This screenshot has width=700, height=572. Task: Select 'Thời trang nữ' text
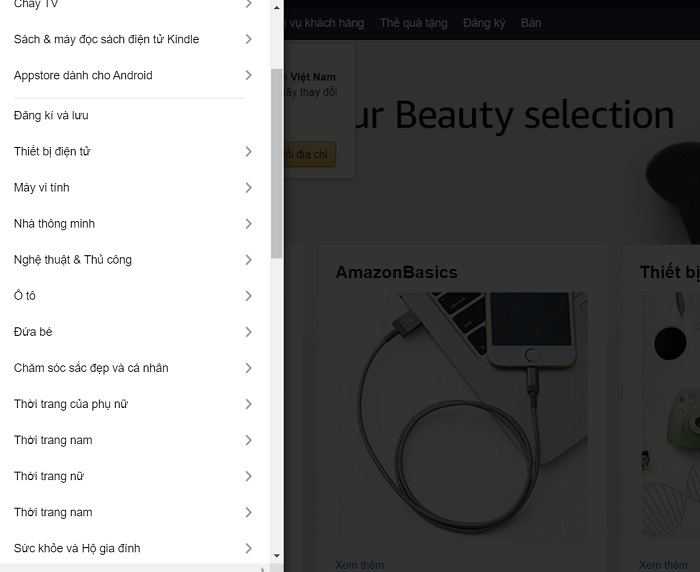49,476
